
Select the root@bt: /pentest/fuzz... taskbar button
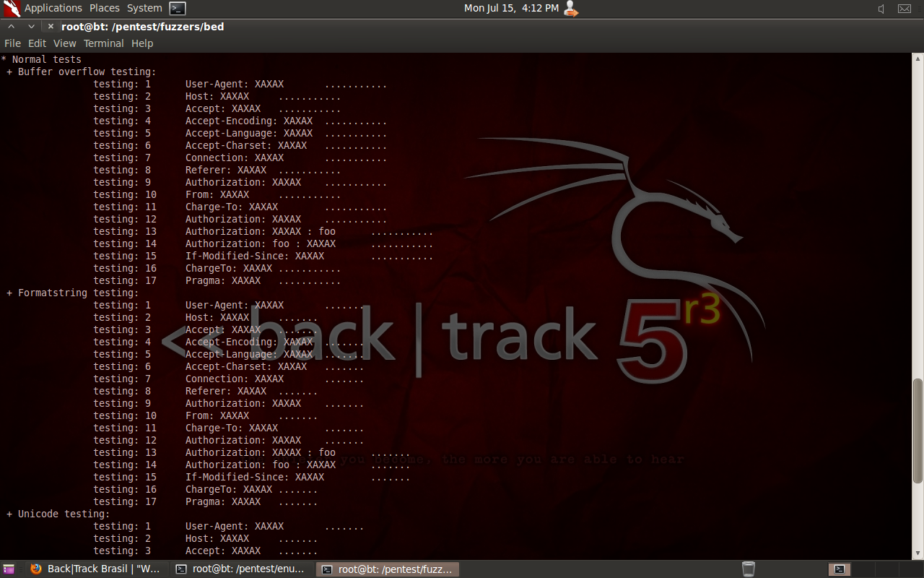pyautogui.click(x=388, y=569)
